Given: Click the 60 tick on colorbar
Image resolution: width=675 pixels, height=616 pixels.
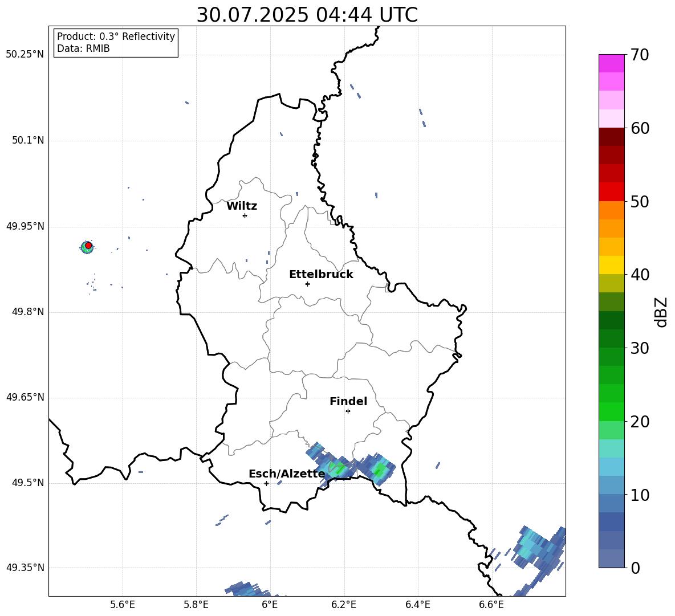Looking at the screenshot, I should point(640,128).
